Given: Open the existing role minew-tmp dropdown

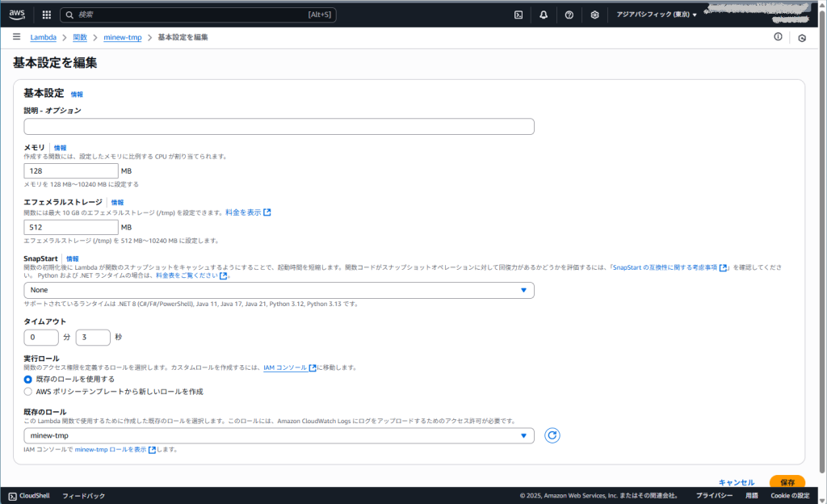Looking at the screenshot, I should tap(279, 436).
